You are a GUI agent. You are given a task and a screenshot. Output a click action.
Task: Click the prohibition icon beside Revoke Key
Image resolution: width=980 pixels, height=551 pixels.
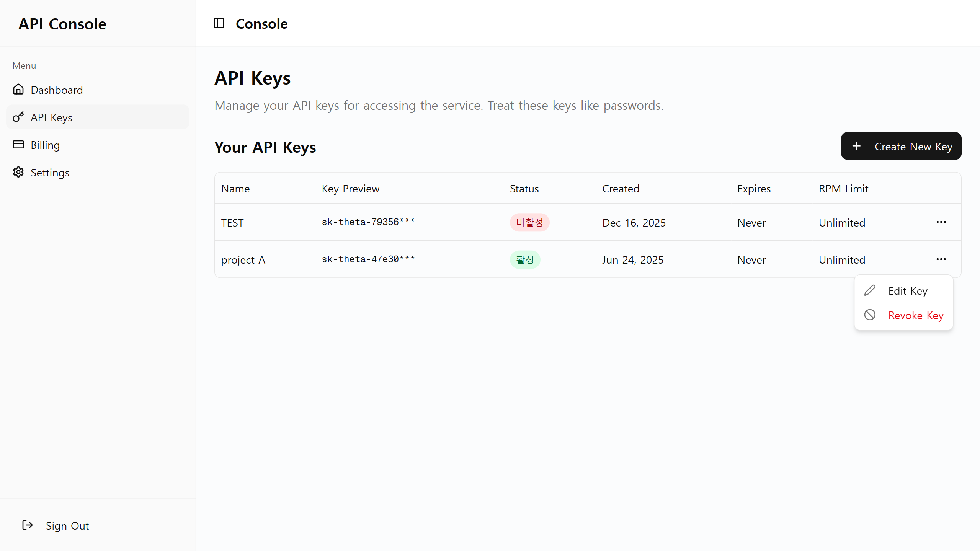(x=870, y=315)
